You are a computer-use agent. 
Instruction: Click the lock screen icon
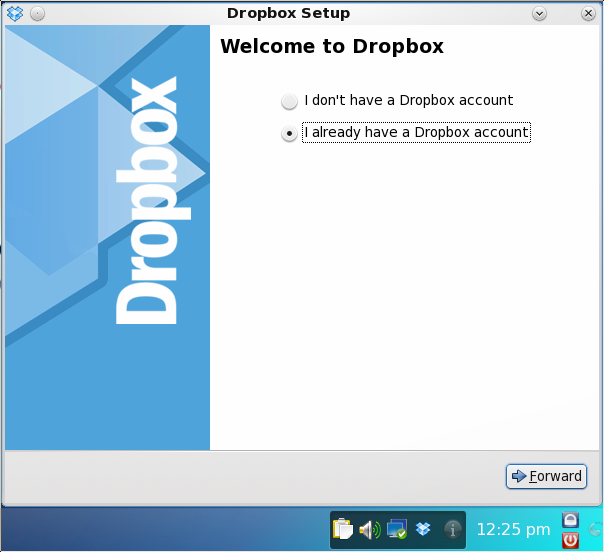pyautogui.click(x=570, y=520)
